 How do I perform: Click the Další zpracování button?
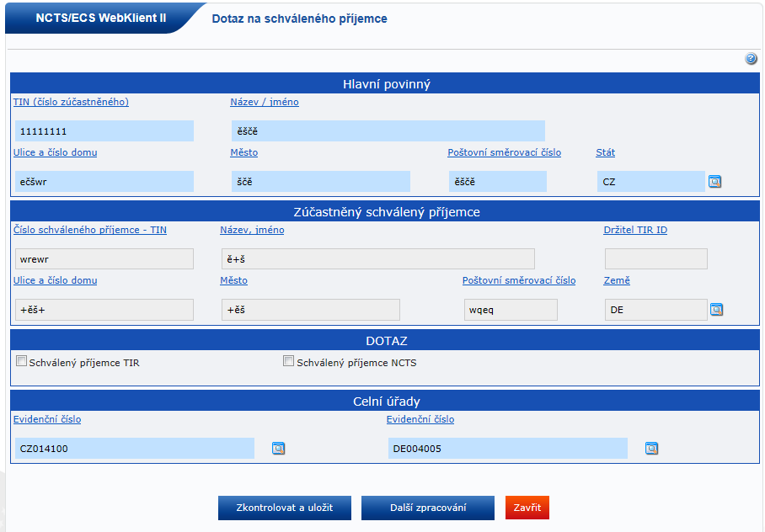point(427,508)
